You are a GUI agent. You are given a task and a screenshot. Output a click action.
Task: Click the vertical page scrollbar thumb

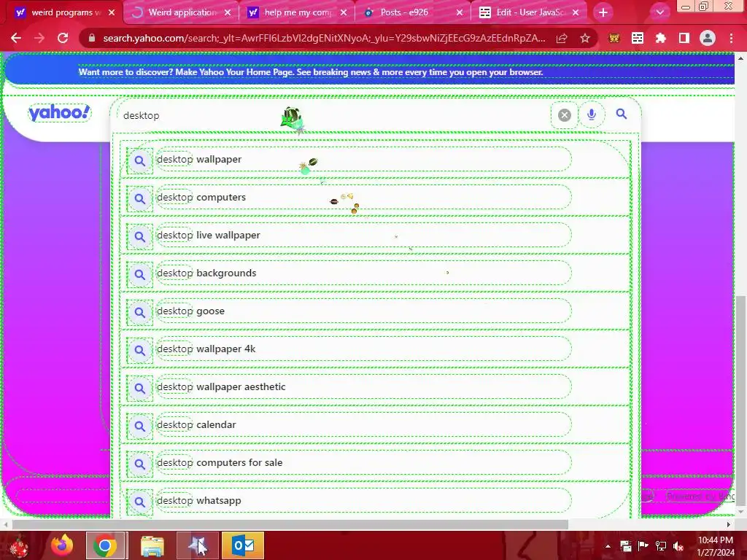click(x=740, y=400)
